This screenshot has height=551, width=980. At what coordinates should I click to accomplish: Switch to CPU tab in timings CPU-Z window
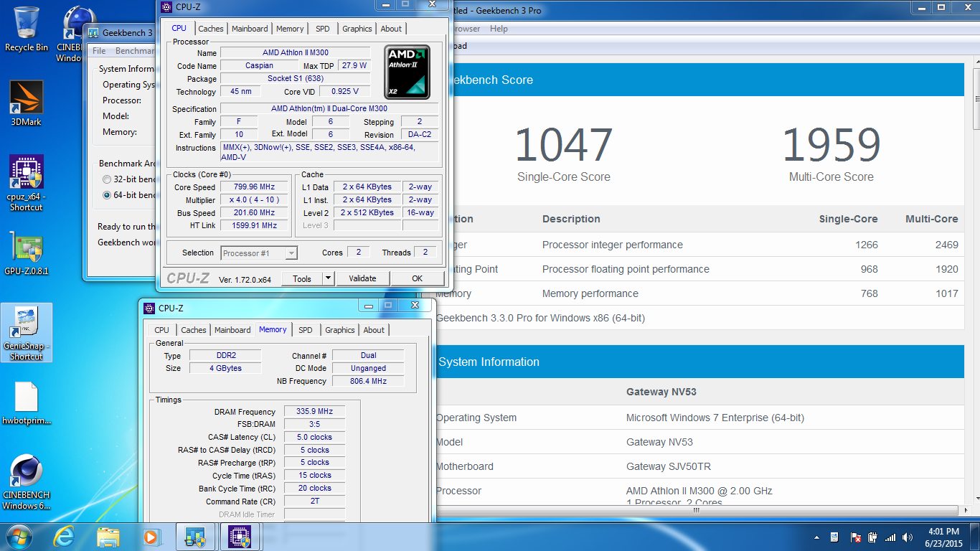(x=162, y=330)
